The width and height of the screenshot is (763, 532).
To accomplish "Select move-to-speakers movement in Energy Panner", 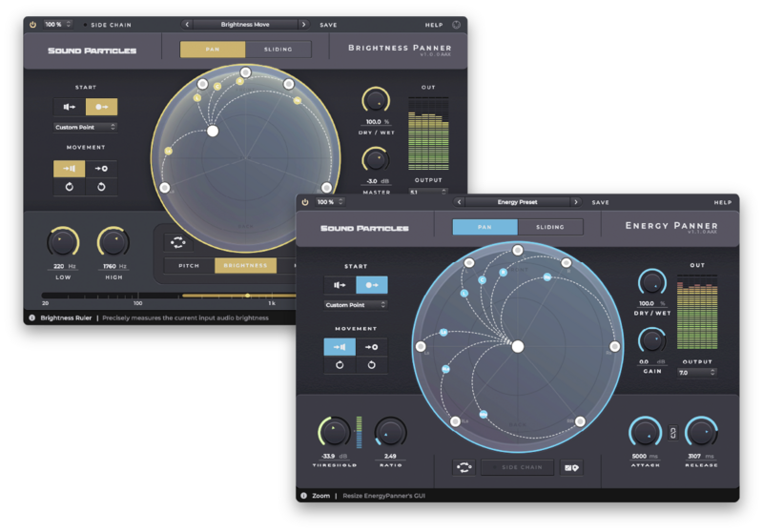I will 340,347.
